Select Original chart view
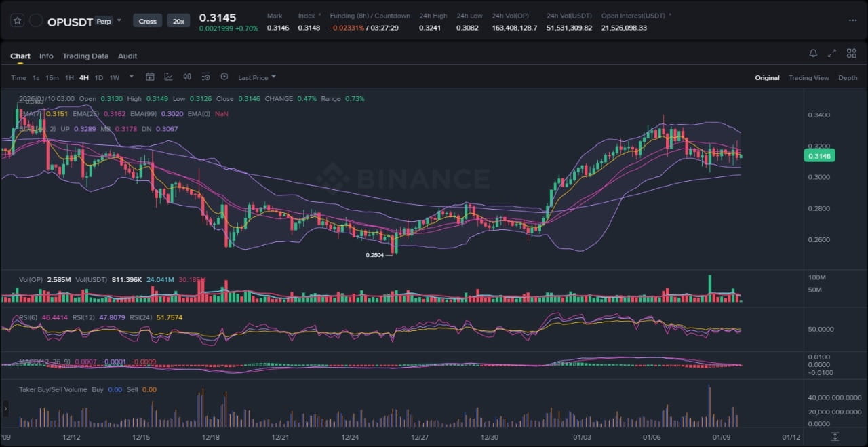Image resolution: width=868 pixels, height=447 pixels. tap(767, 78)
